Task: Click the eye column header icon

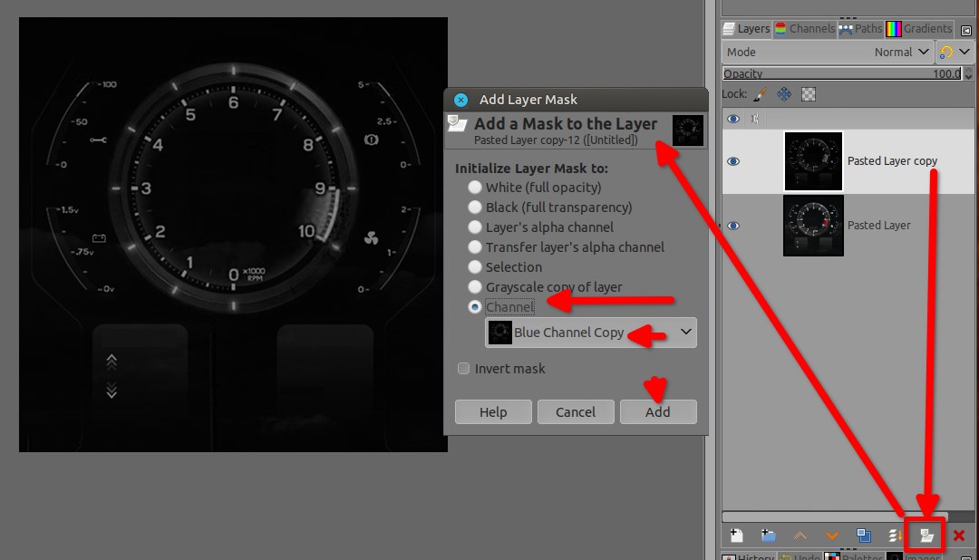Action: (x=733, y=119)
